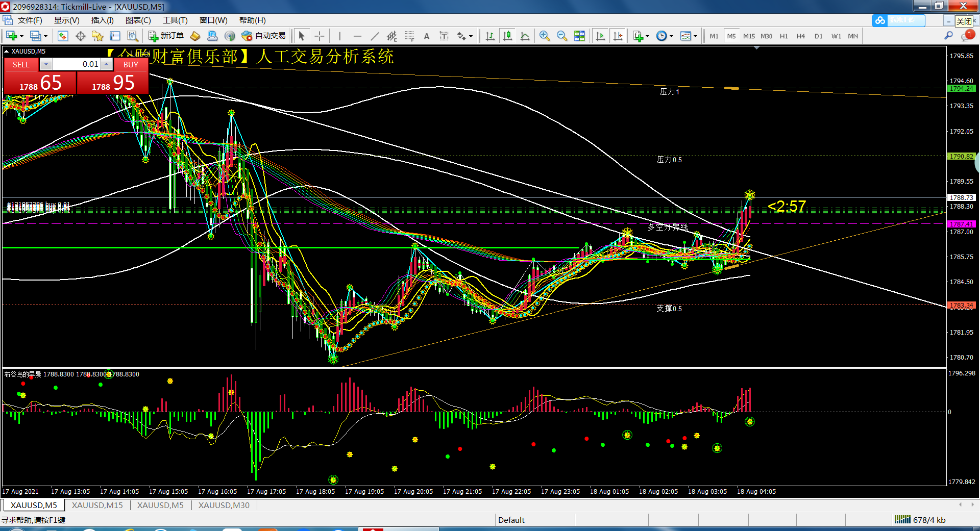
Task: Switch to D1 timeframe
Action: [x=819, y=36]
